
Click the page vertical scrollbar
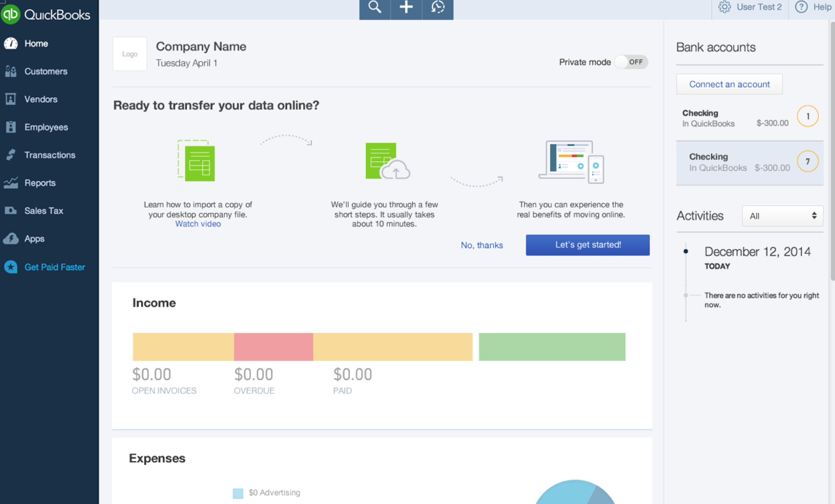tap(832, 150)
